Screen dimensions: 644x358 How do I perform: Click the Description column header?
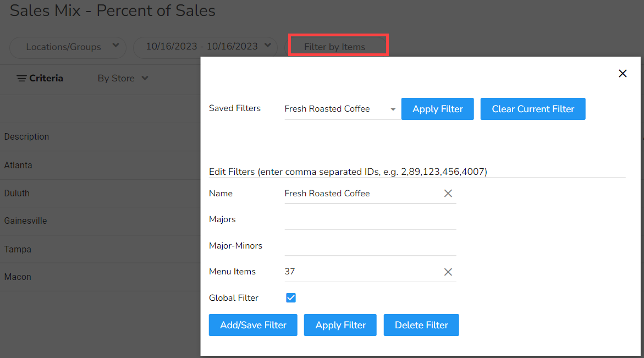[x=26, y=136]
